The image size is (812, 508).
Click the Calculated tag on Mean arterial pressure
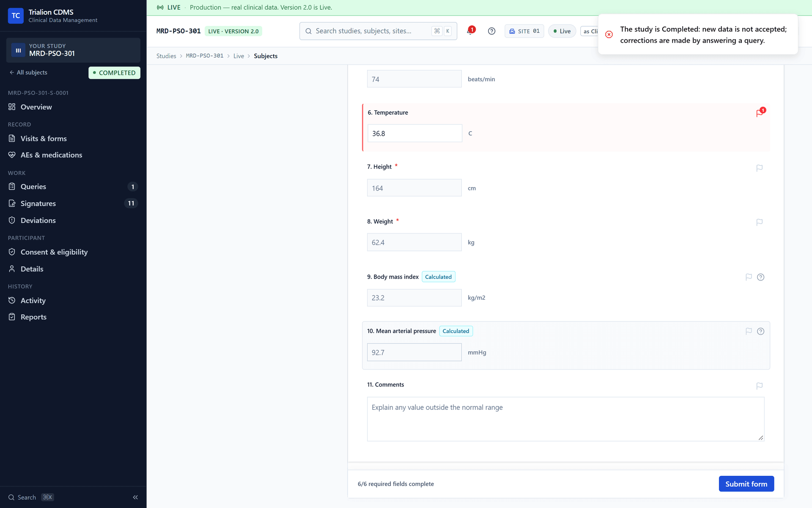tap(456, 331)
